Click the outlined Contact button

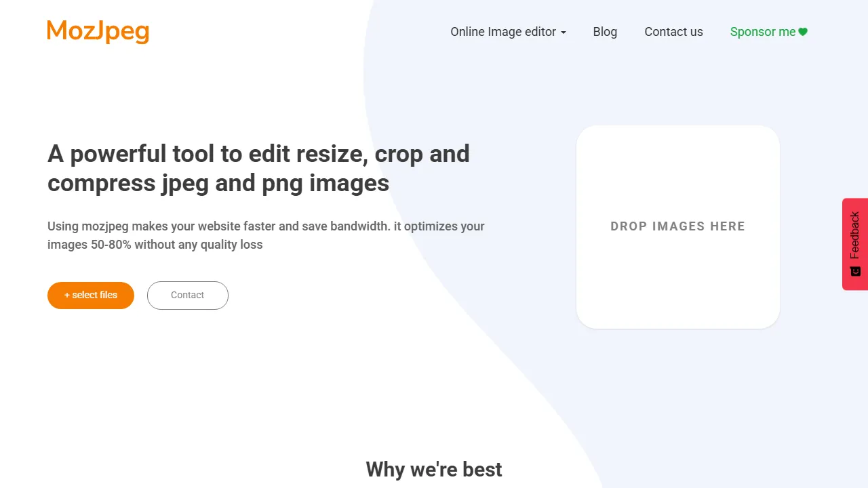(187, 295)
